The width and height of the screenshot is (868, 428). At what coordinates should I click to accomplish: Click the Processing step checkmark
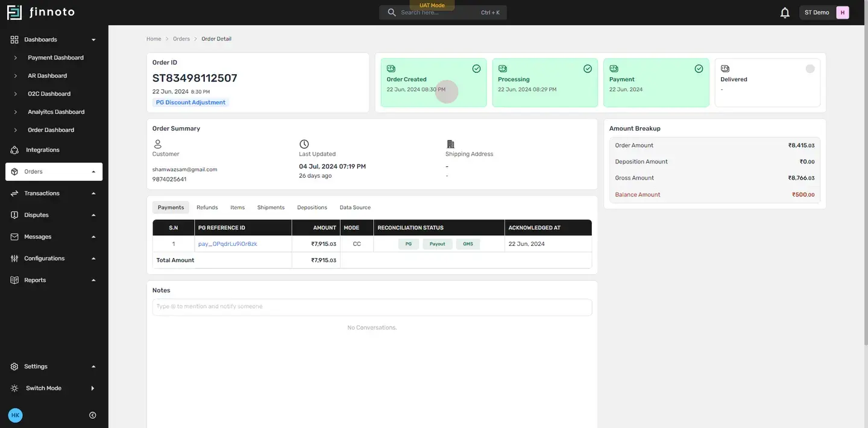click(x=588, y=69)
